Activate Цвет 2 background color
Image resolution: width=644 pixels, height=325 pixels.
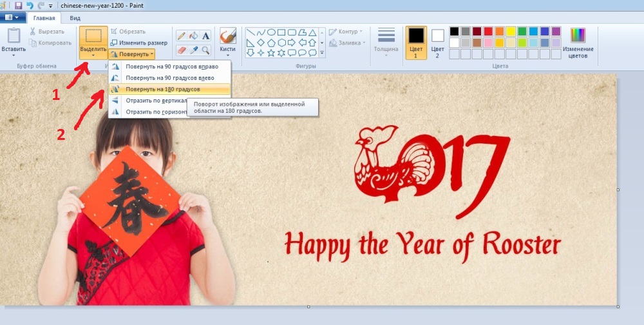(438, 42)
